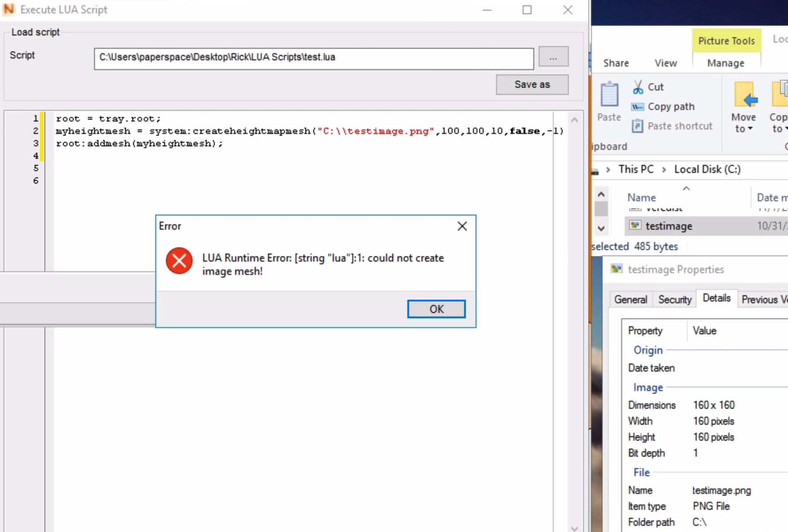The height and width of the screenshot is (532, 788).
Task: Click the browse (...) button beside the script path
Action: 553,56
